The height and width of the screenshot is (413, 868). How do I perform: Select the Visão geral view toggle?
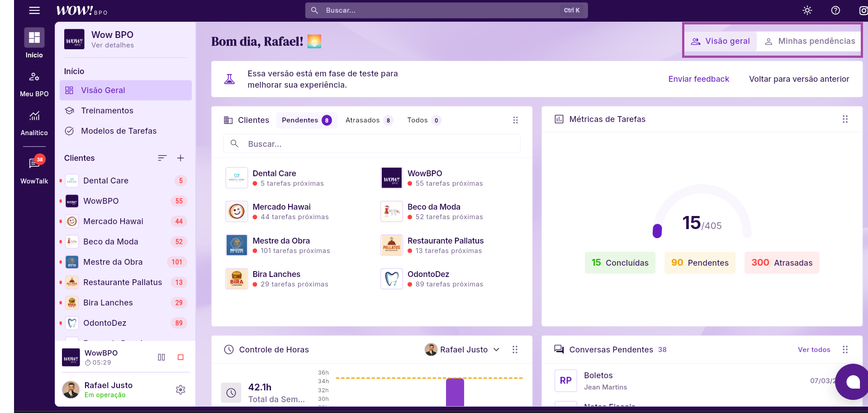tap(721, 42)
